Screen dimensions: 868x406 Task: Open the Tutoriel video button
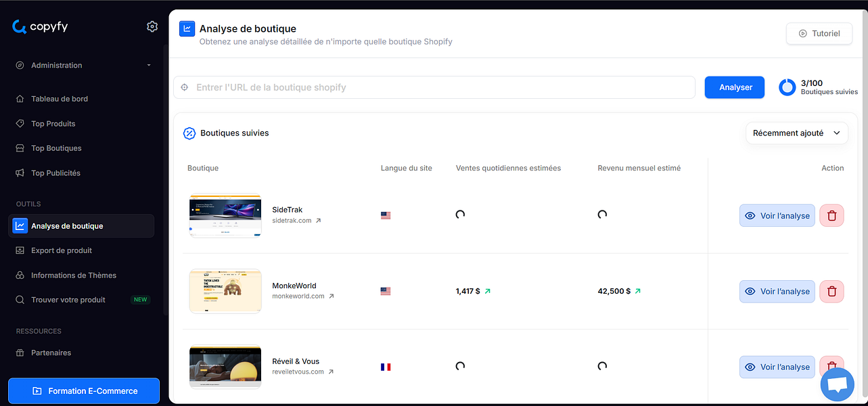(819, 33)
